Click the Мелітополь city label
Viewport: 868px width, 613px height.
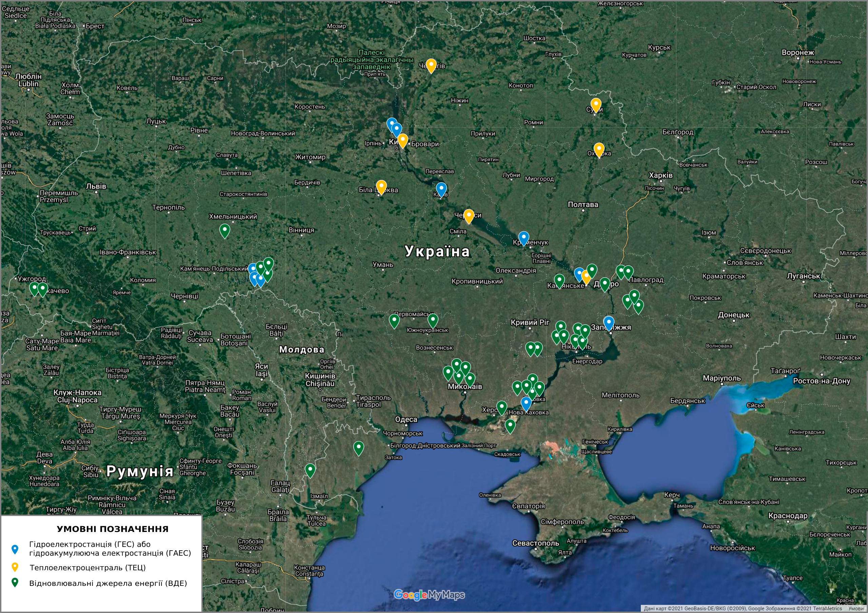621,395
